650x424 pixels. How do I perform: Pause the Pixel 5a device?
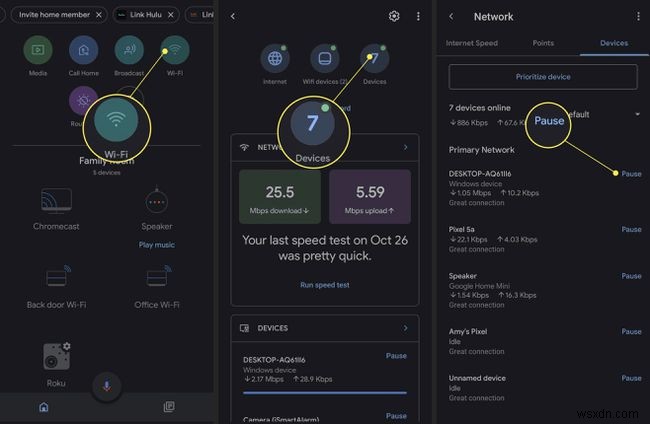631,229
